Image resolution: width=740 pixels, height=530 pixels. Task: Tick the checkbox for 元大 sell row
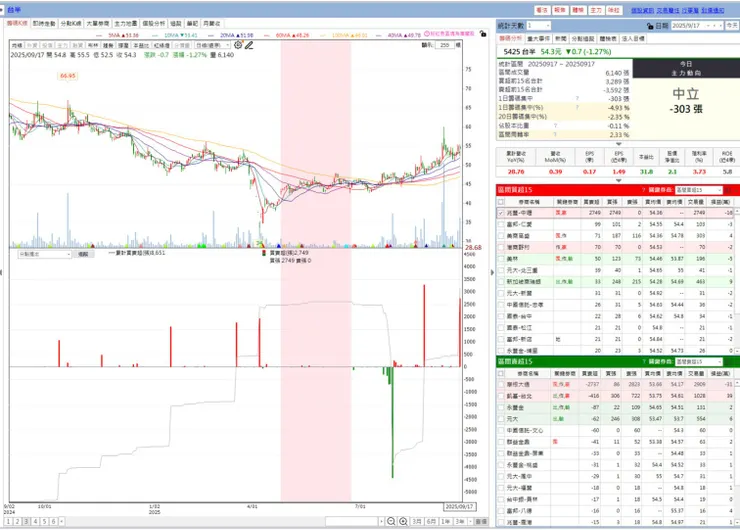[x=501, y=419]
